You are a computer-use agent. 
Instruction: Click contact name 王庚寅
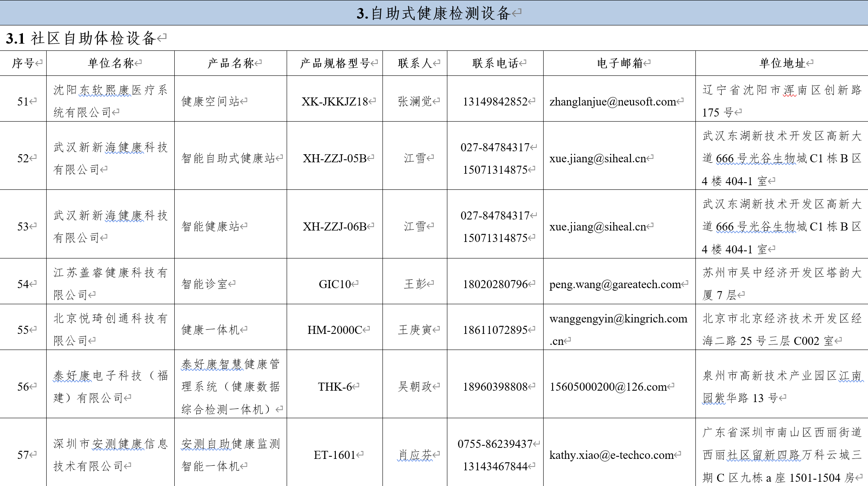(415, 330)
